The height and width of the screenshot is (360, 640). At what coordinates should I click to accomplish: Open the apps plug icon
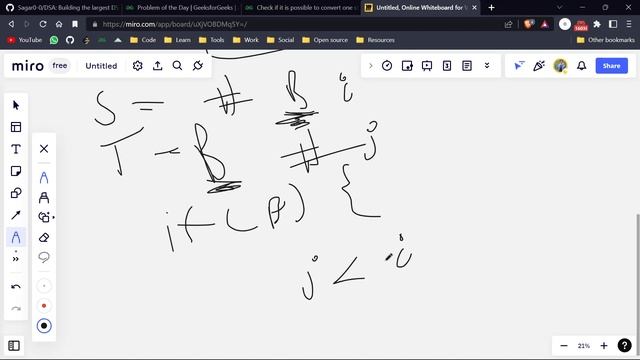pyautogui.click(x=198, y=66)
